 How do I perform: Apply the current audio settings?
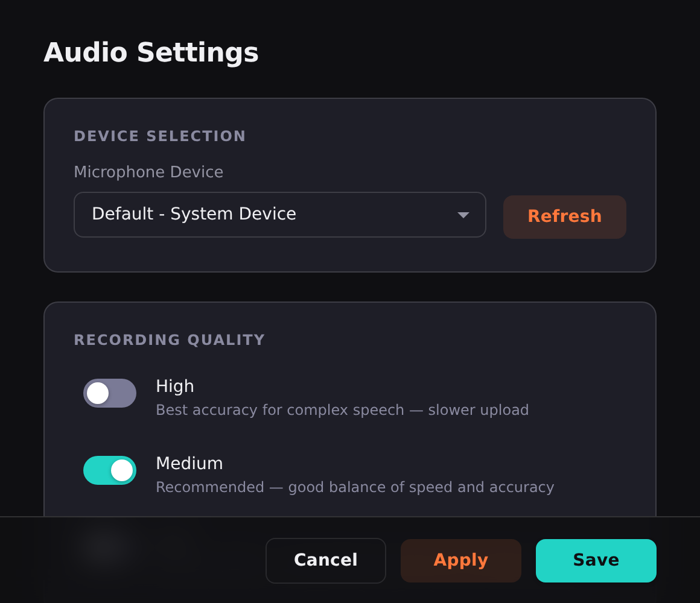click(460, 560)
